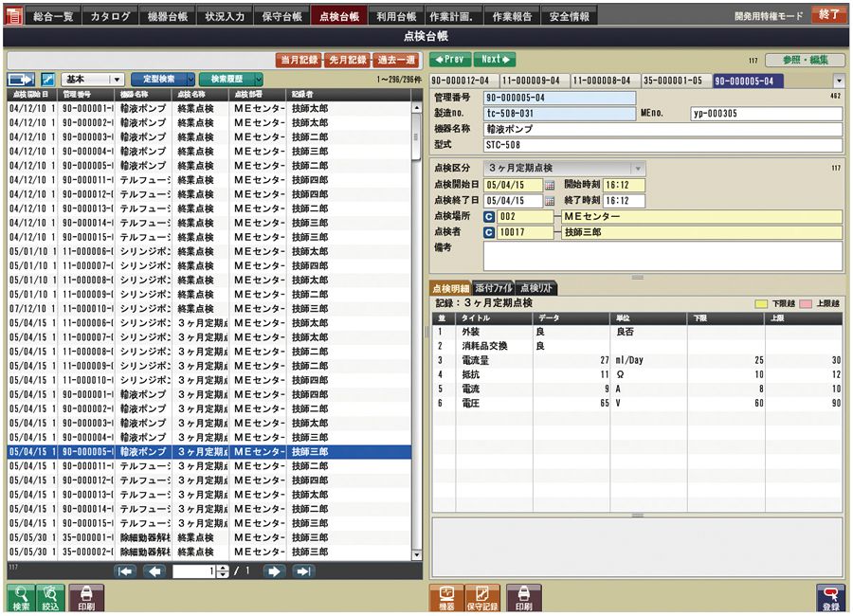Viewport: 853px width, 616px height.
Task: Print the detail using right 印刷 button
Action: [524, 599]
